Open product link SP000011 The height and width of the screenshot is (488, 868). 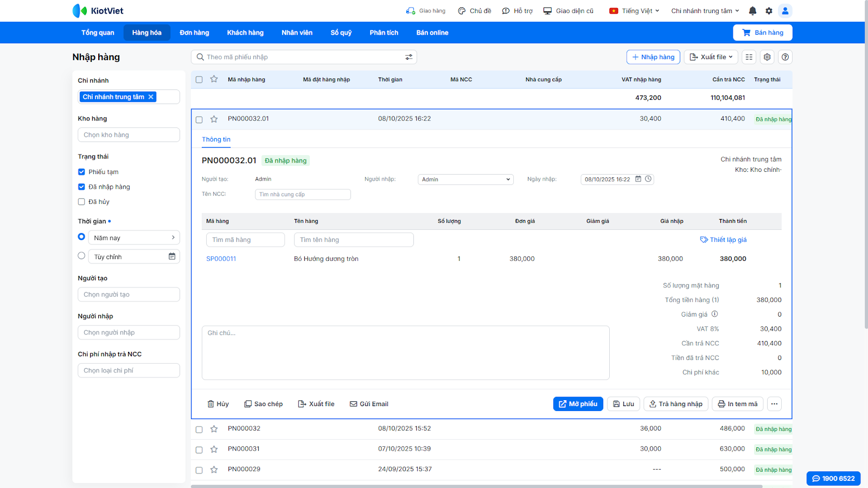tap(221, 259)
